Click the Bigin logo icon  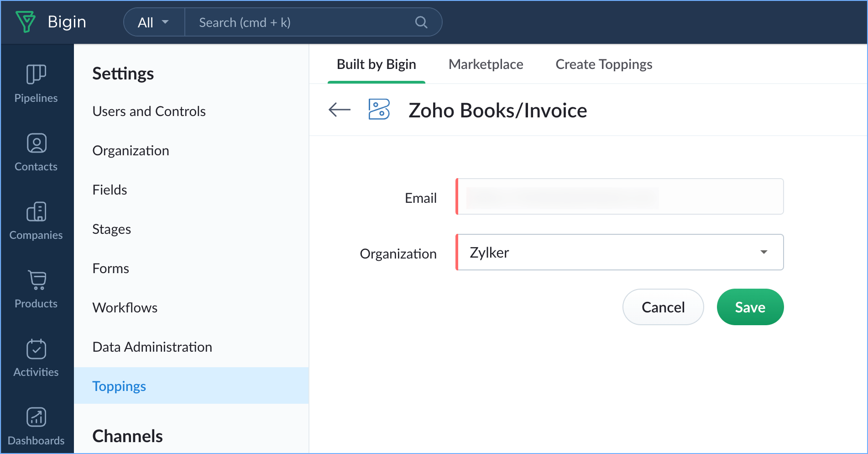pyautogui.click(x=26, y=21)
